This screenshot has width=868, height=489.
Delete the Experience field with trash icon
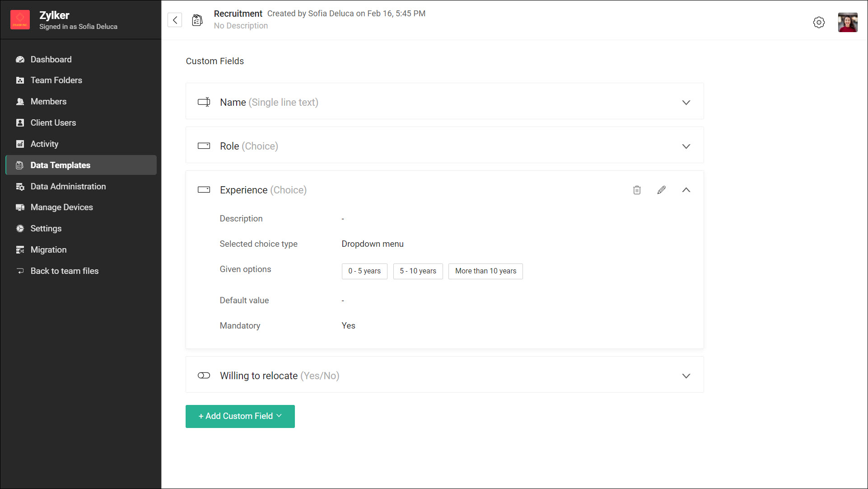coord(637,190)
